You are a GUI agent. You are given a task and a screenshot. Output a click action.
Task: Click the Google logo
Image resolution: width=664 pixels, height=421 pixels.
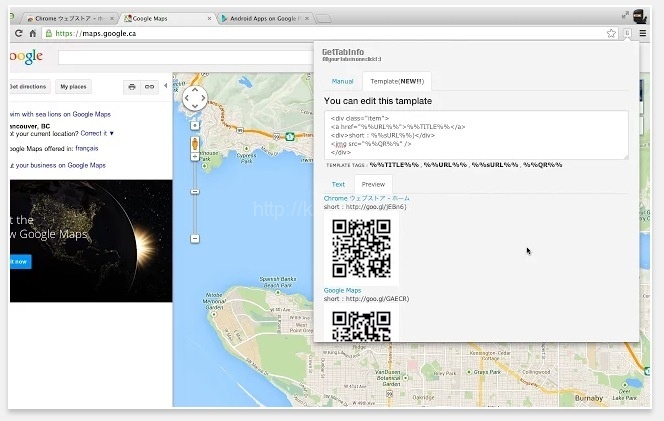pos(26,57)
